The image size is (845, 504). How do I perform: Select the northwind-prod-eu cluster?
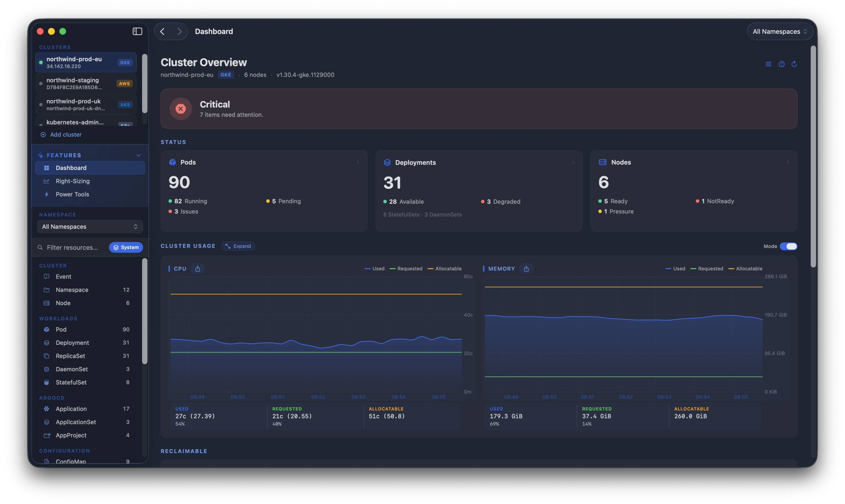tap(86, 62)
